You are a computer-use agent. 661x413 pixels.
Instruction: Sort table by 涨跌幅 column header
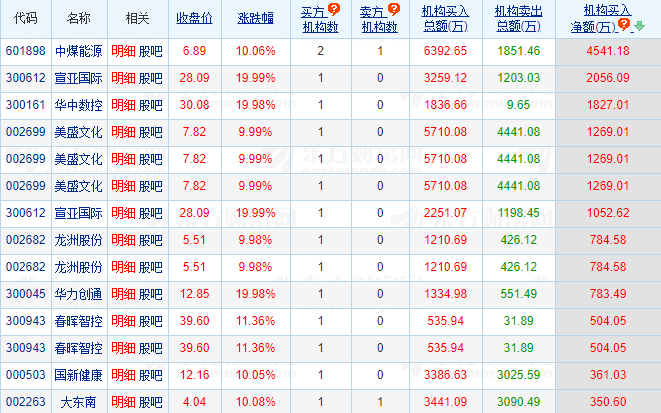254,18
